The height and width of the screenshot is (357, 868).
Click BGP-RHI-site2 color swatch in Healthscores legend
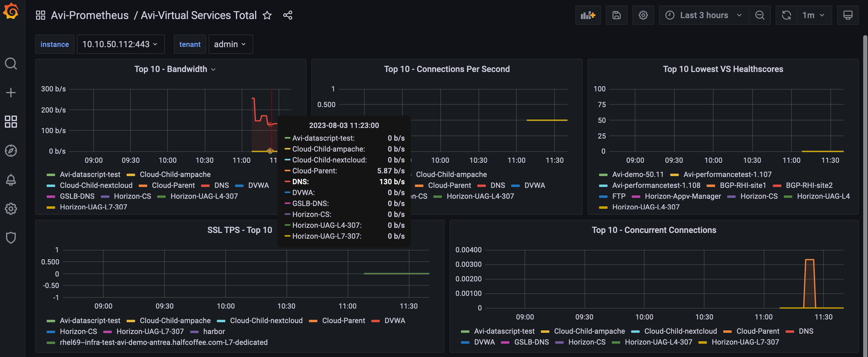pyautogui.click(x=777, y=186)
